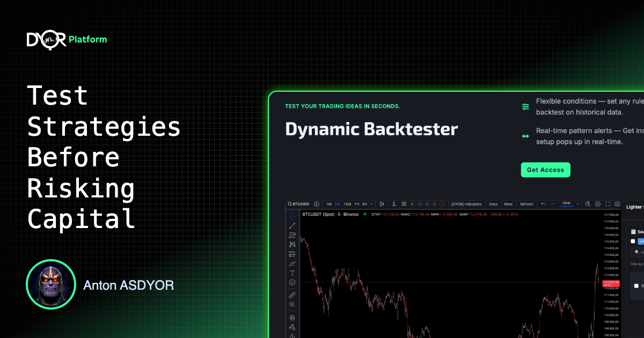Open chart settings gear icon
644x338 pixels.
598,204
